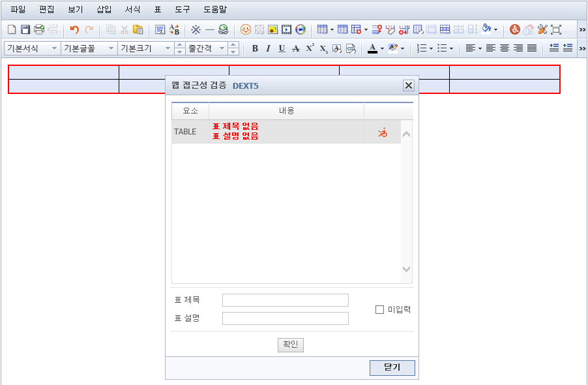Click inside the 표 제목 field

[286, 300]
